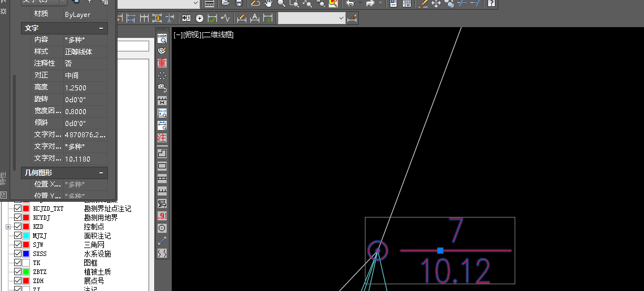Expand the KZD tree node

tap(8, 227)
